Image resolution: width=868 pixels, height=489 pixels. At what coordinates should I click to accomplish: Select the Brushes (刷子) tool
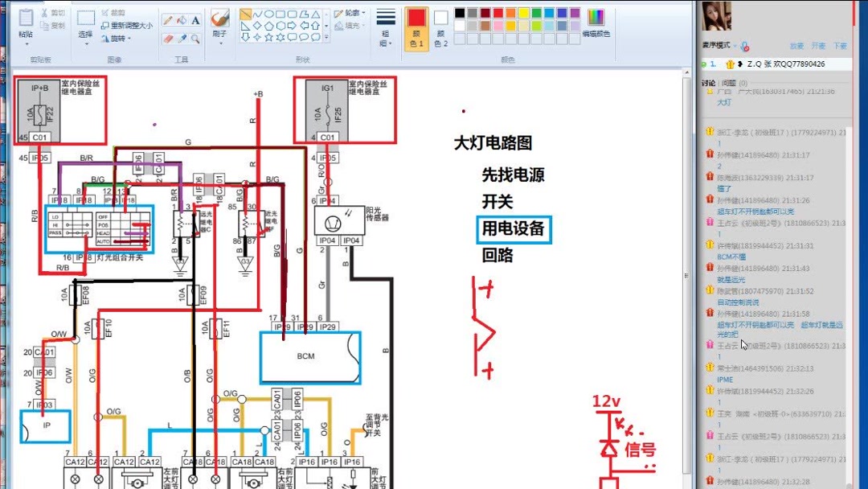(x=219, y=18)
